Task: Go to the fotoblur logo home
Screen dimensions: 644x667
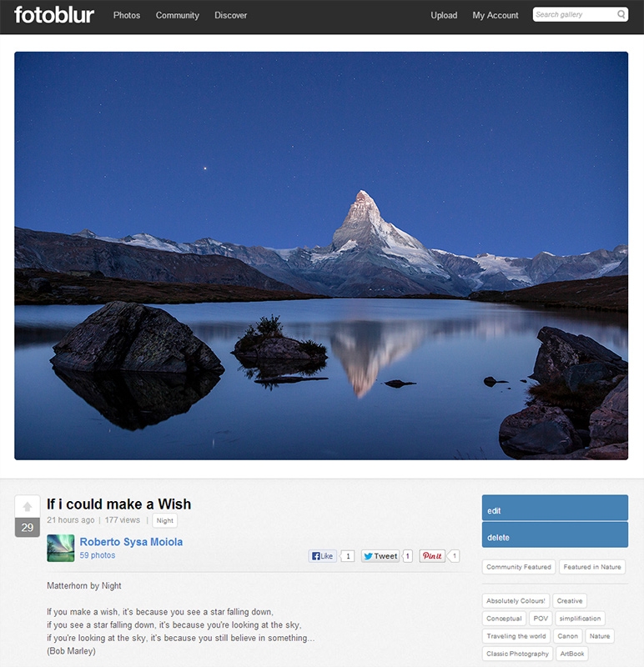Action: (x=54, y=15)
